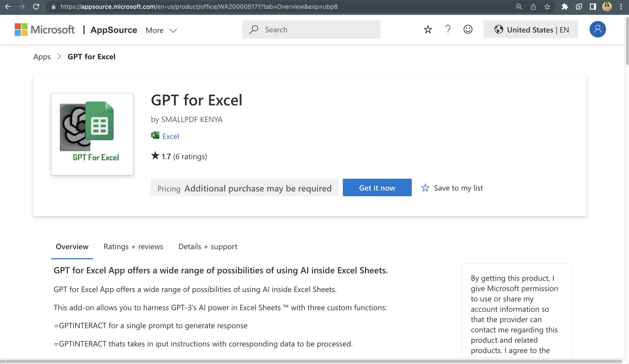Switch to the Details + support tab
629x364 pixels.
(x=208, y=247)
